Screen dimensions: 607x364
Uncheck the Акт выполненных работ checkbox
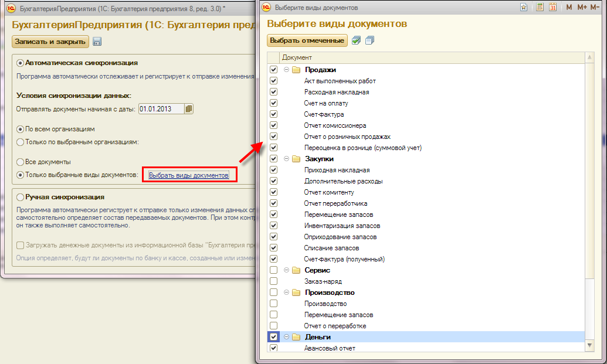click(x=273, y=81)
